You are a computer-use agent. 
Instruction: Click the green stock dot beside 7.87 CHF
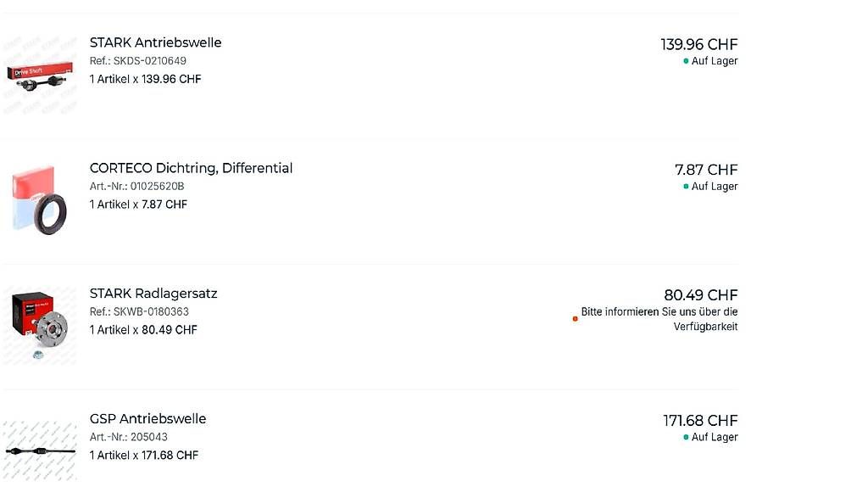point(686,187)
